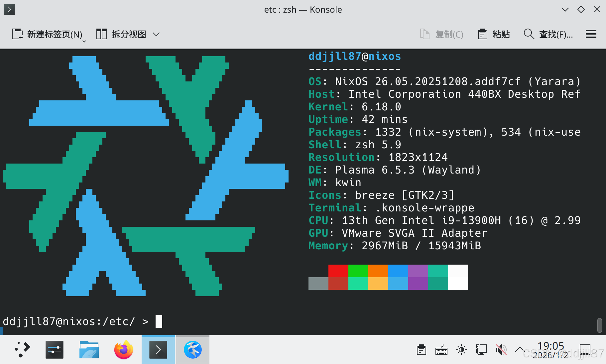Open the 拆分视图 dropdown chevron
The width and height of the screenshot is (606, 364).
[x=157, y=34]
